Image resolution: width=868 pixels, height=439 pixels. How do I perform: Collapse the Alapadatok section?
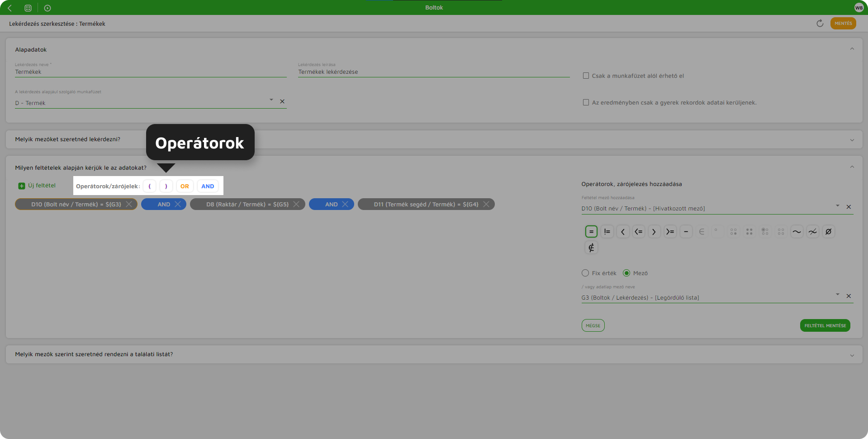click(852, 49)
